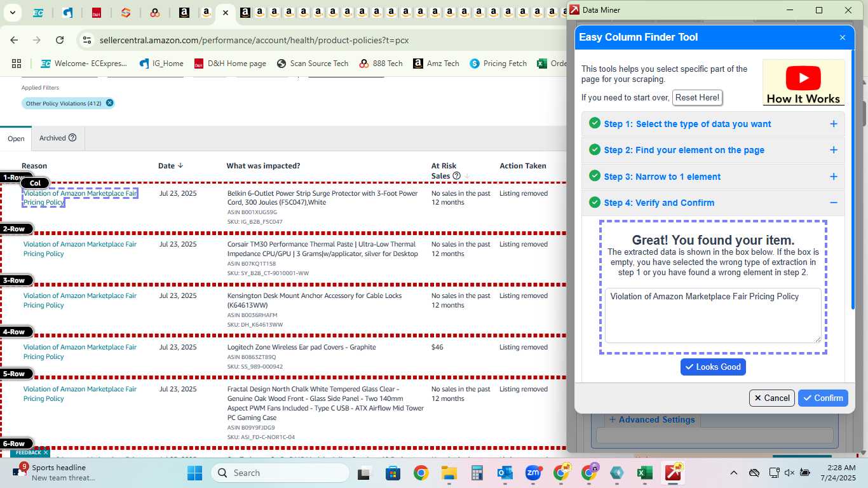Open the At Risk Sales help icon

[x=456, y=176]
